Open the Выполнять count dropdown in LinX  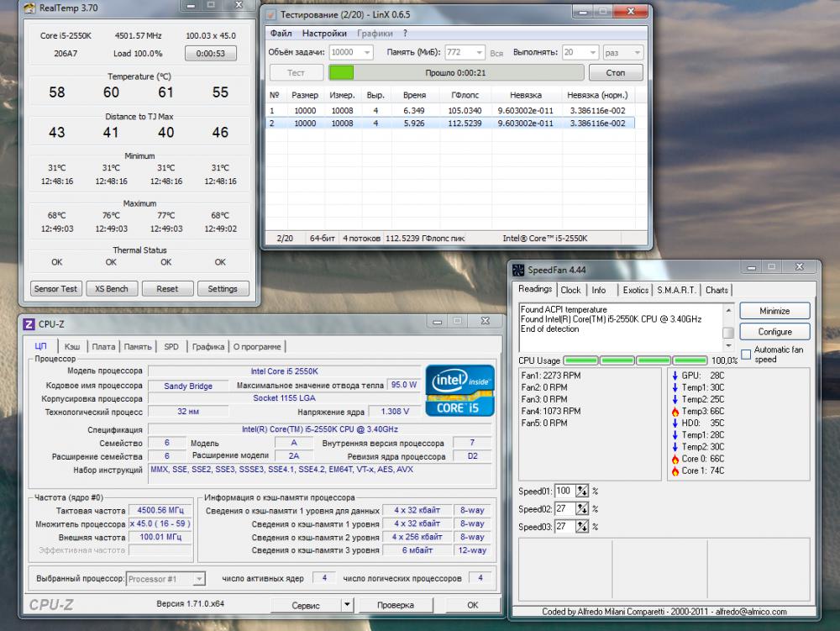click(x=592, y=52)
